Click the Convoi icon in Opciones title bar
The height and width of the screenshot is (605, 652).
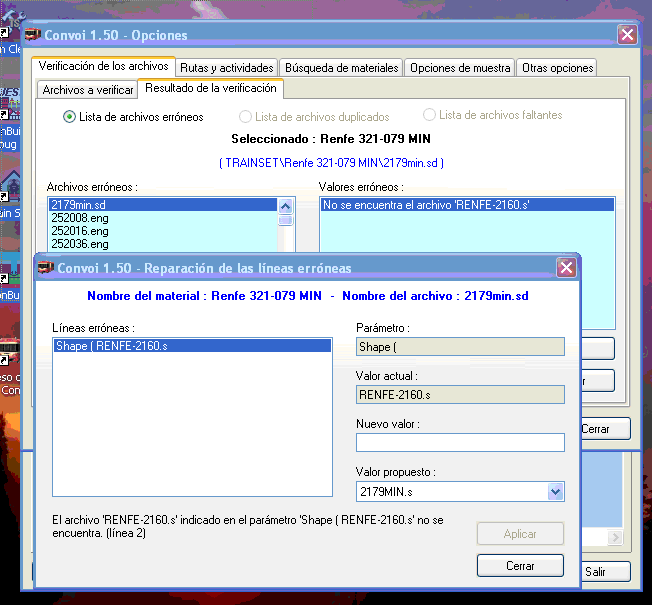click(x=32, y=35)
